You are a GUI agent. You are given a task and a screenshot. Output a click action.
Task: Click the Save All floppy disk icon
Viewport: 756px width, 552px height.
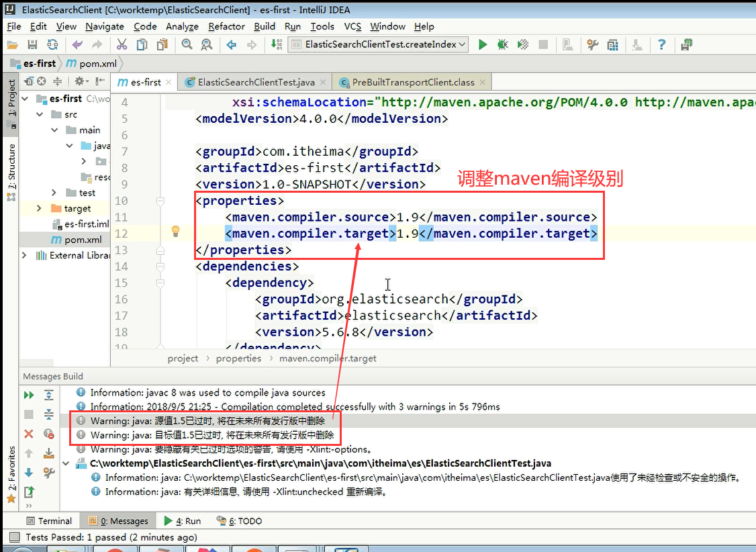coord(32,45)
